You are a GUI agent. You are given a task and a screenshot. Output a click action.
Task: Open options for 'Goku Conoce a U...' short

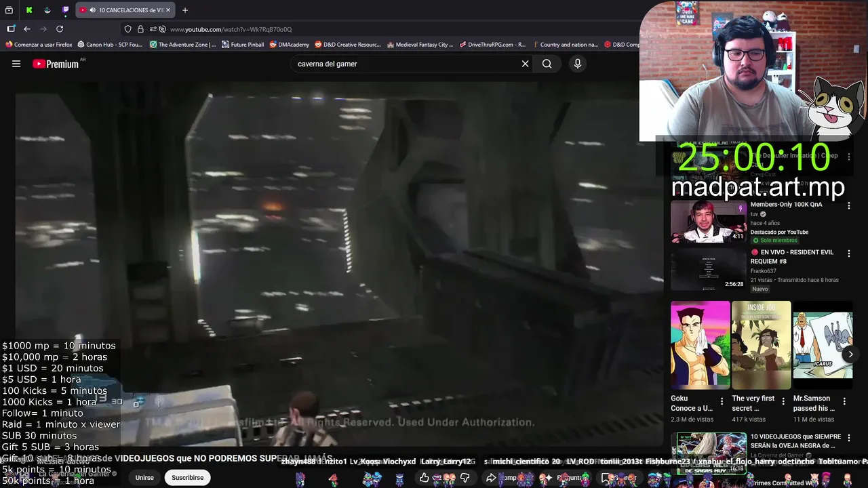pos(722,401)
